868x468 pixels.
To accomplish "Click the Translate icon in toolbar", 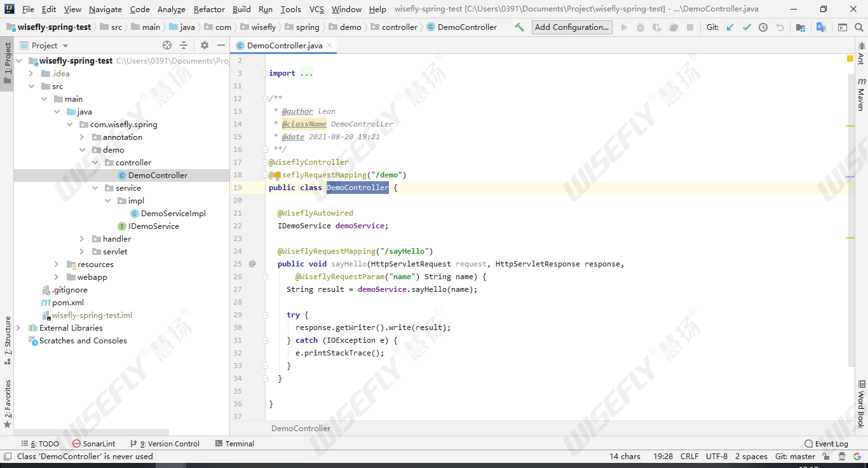I will [x=821, y=27].
